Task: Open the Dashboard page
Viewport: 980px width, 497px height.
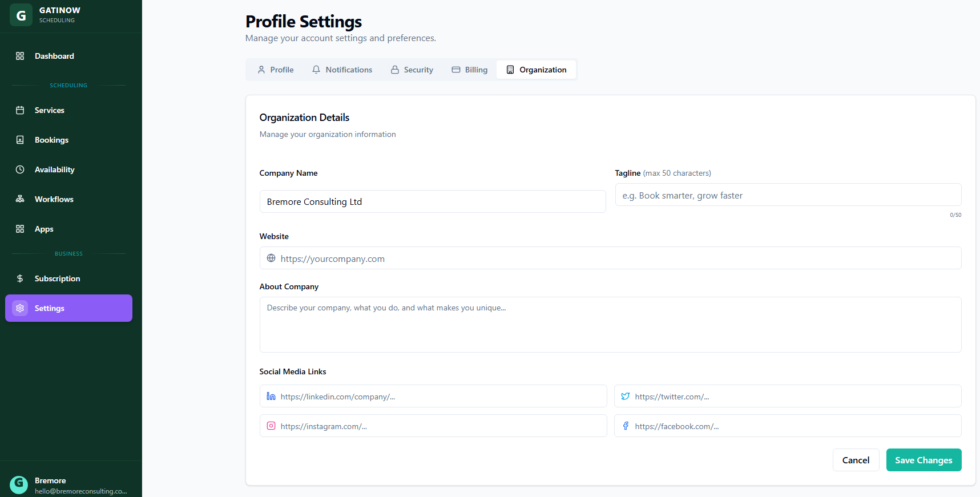Action: [x=54, y=56]
